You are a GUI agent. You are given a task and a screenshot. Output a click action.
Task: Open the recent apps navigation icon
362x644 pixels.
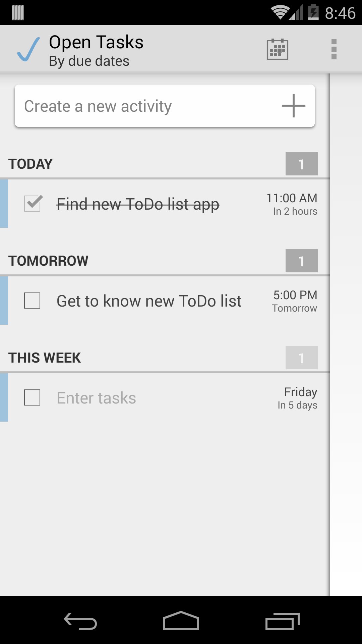coord(282,621)
